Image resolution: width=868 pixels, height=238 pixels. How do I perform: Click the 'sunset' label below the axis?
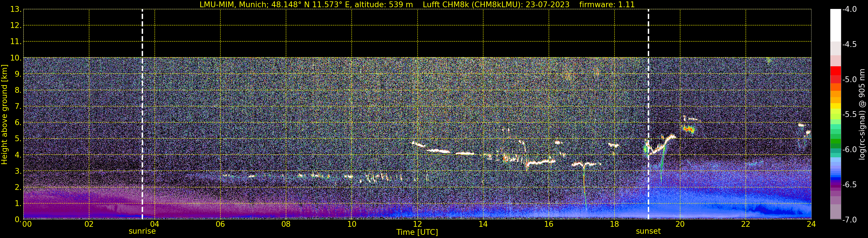tap(648, 231)
